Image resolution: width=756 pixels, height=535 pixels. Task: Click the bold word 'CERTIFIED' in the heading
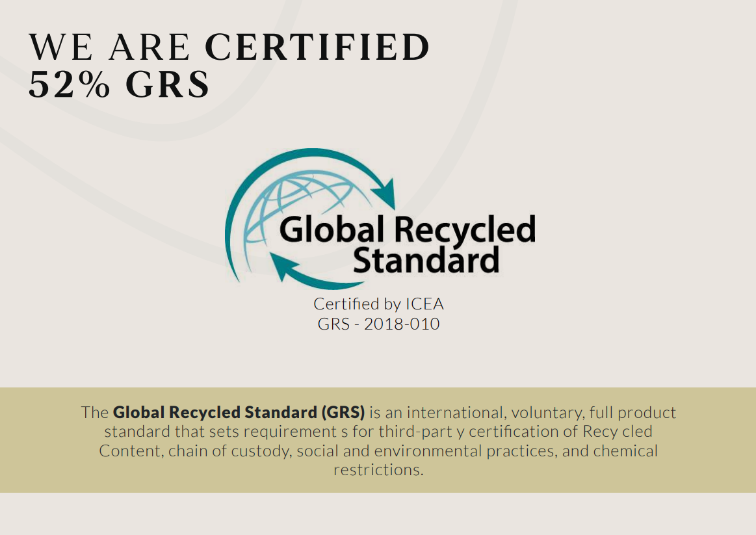point(318,47)
